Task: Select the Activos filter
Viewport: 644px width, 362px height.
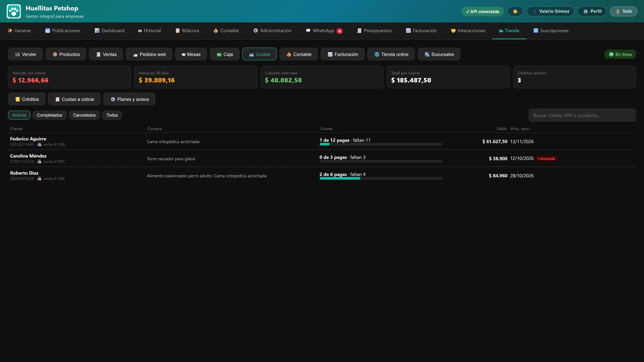Action: point(19,115)
